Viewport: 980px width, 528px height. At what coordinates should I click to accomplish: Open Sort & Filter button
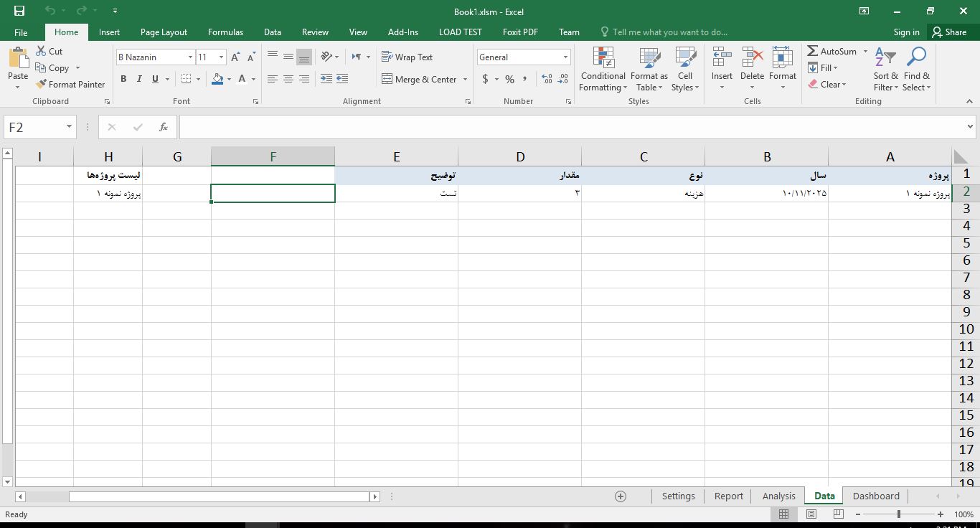point(885,70)
